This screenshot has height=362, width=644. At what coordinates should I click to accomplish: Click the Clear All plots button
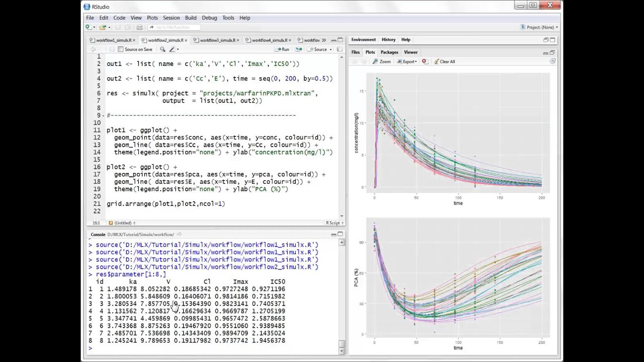coord(444,61)
